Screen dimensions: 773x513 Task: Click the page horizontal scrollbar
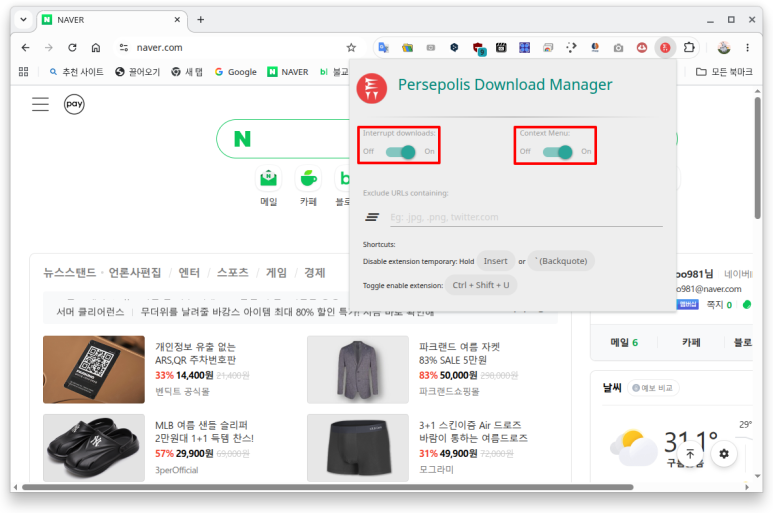point(328,487)
